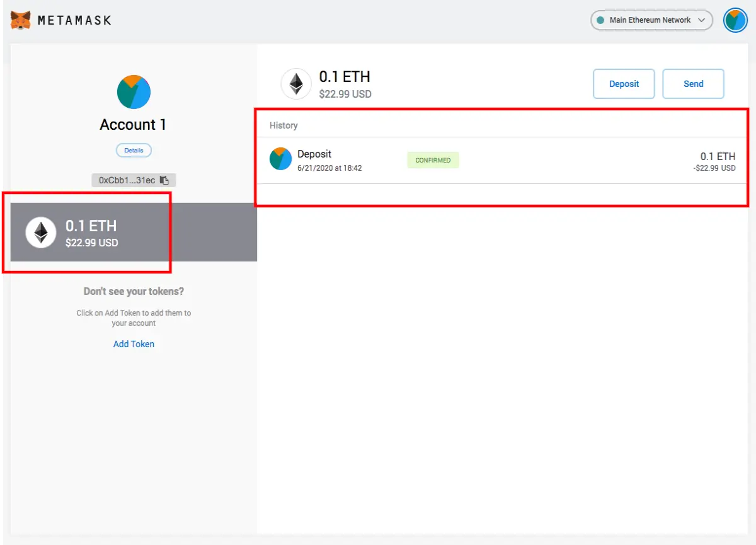The image size is (756, 545).
Task: Click the Deposit button
Action: 624,84
